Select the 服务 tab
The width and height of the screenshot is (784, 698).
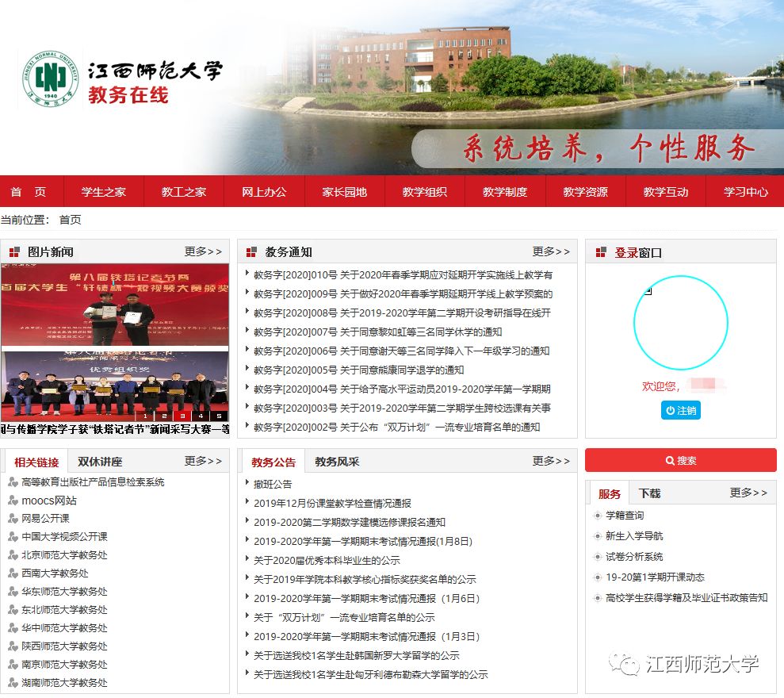pyautogui.click(x=610, y=494)
